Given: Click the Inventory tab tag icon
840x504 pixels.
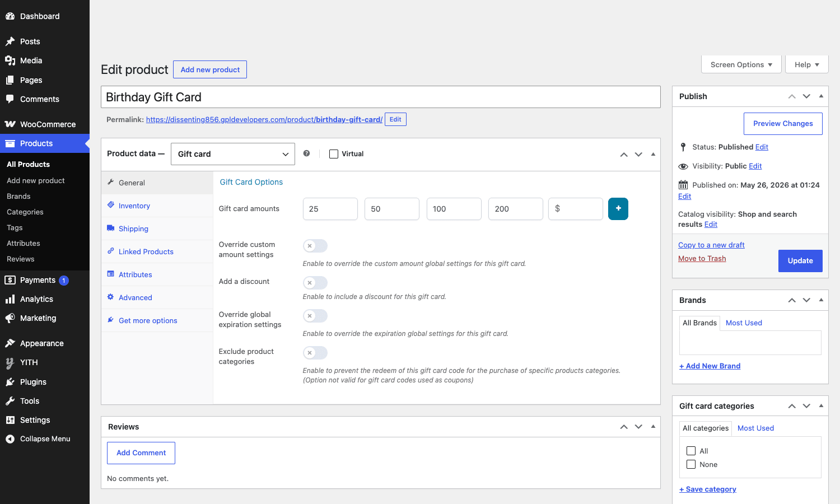Looking at the screenshot, I should (x=111, y=205).
